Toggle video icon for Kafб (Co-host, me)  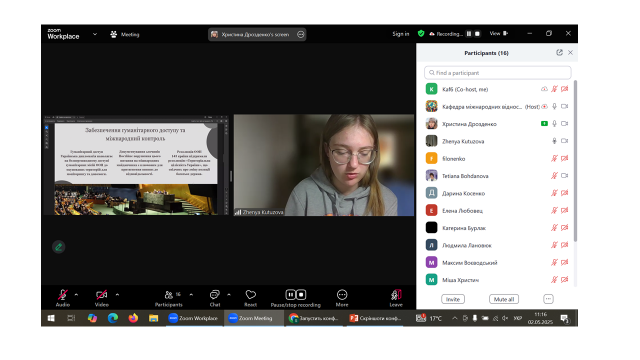[x=564, y=89]
